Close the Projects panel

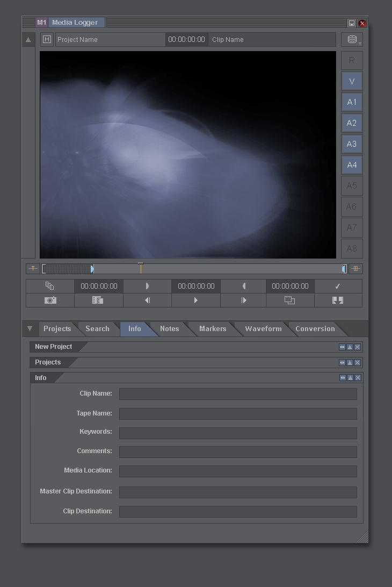(x=357, y=362)
